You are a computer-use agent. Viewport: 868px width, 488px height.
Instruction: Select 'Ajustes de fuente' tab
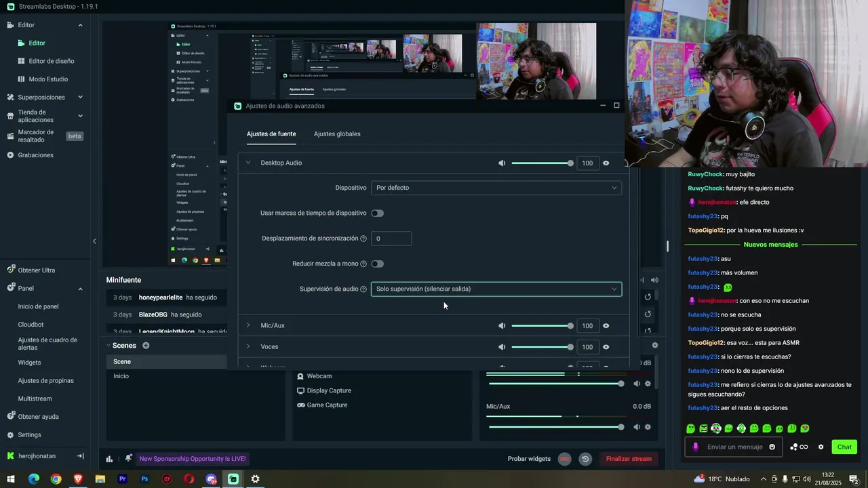point(271,134)
